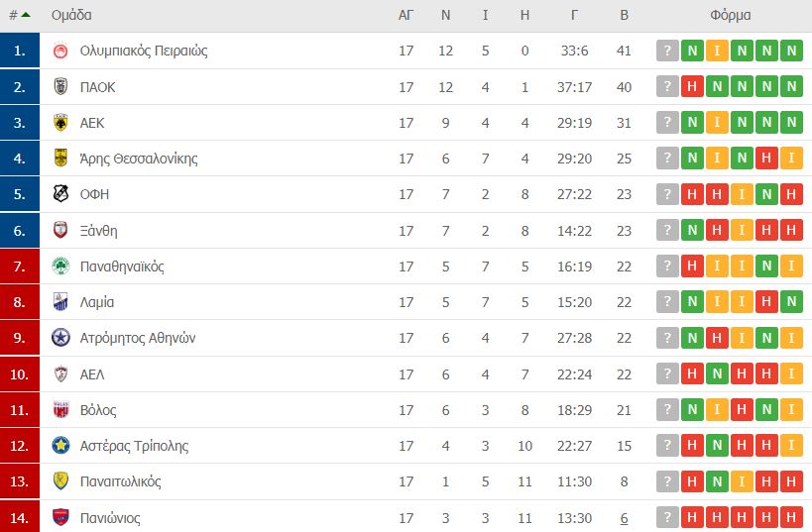Viewport: 812px width, 532px height.
Task: Sort standings by the Ομάδα column header
Action: tap(71, 15)
